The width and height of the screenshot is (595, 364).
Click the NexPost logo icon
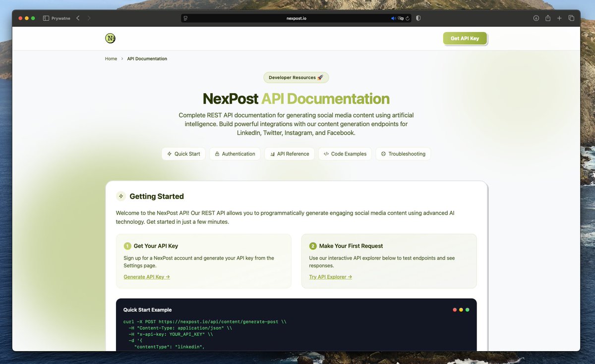click(x=110, y=38)
